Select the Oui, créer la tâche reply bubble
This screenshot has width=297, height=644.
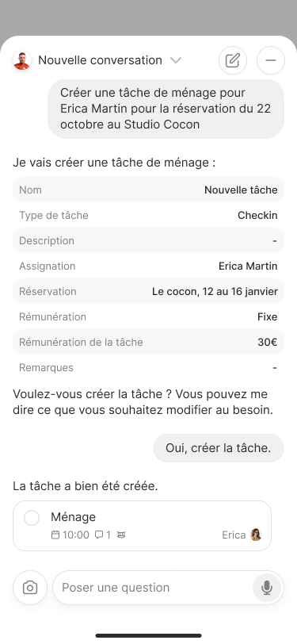click(x=219, y=448)
